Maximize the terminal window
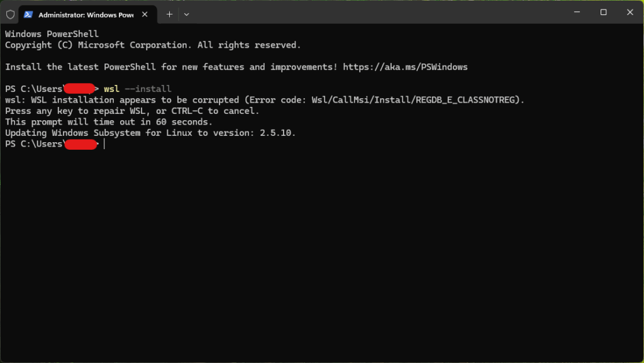644x363 pixels. [603, 13]
